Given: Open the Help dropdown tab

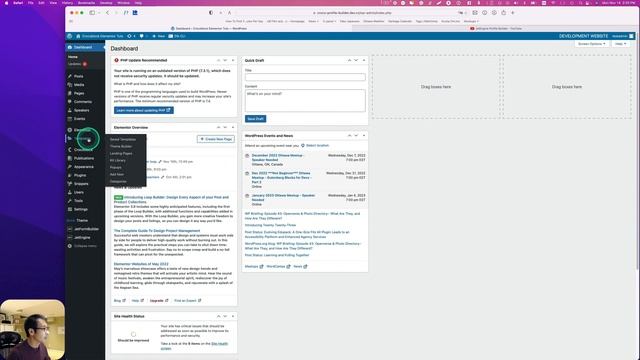Looking at the screenshot, I should point(621,44).
